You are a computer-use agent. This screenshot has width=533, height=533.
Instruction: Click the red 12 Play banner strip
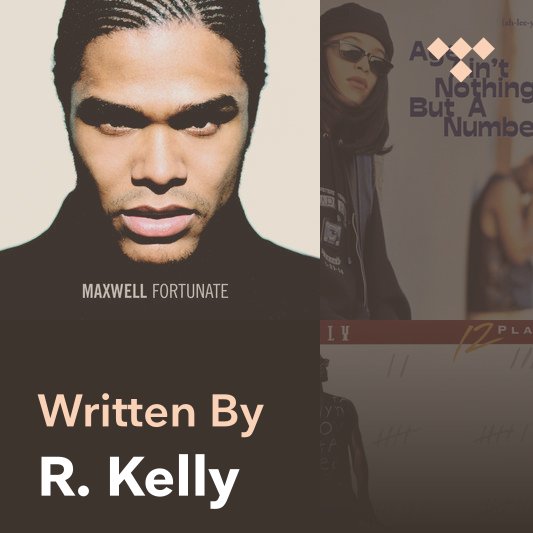point(427,332)
